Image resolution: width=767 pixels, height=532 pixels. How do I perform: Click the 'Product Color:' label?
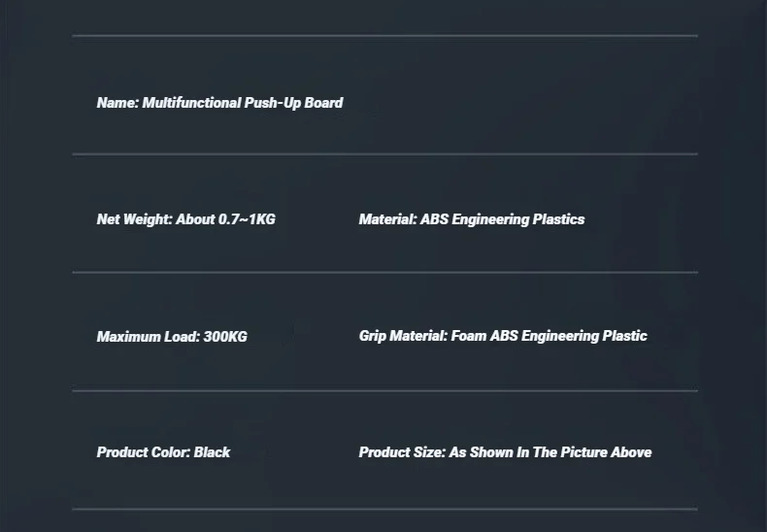click(x=144, y=452)
